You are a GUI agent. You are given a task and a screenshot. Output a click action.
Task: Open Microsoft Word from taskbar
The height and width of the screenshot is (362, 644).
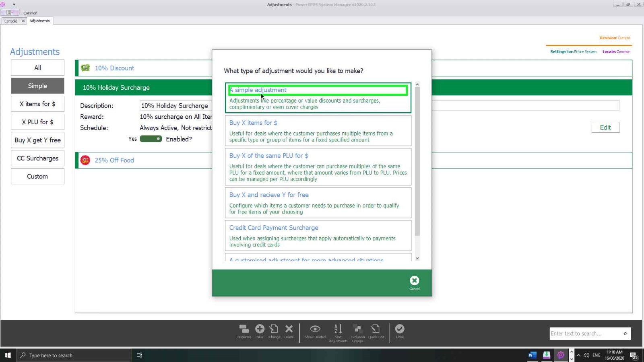(x=532, y=355)
